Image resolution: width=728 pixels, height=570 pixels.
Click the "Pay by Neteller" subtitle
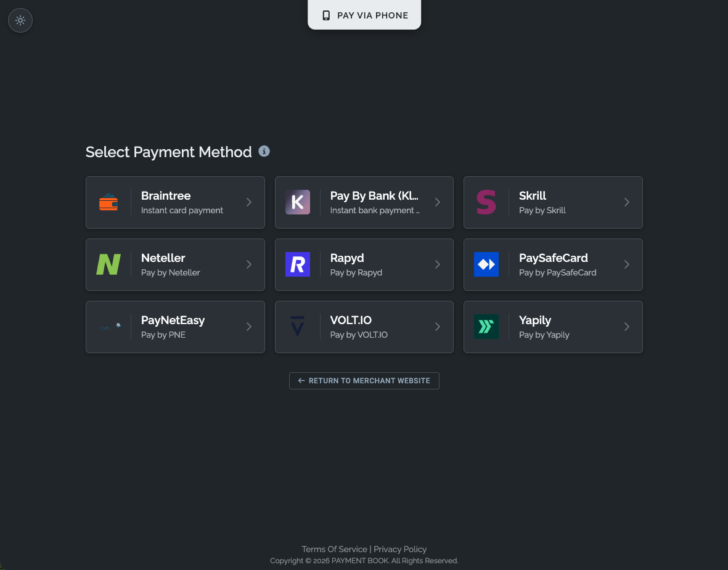point(170,272)
